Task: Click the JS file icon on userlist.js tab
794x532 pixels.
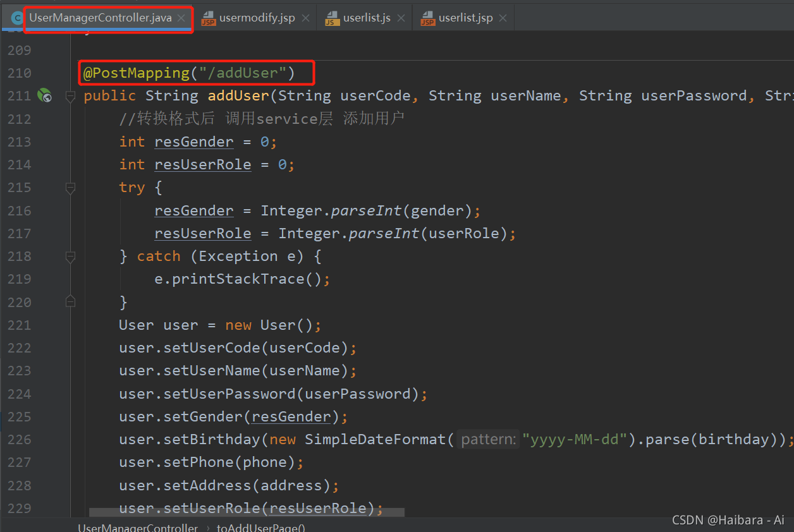Action: click(332, 18)
